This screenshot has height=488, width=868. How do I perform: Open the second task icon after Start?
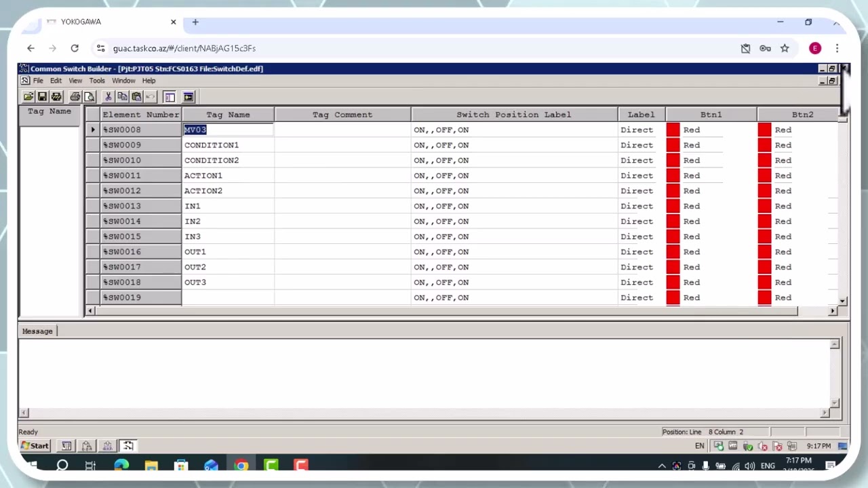click(x=87, y=446)
